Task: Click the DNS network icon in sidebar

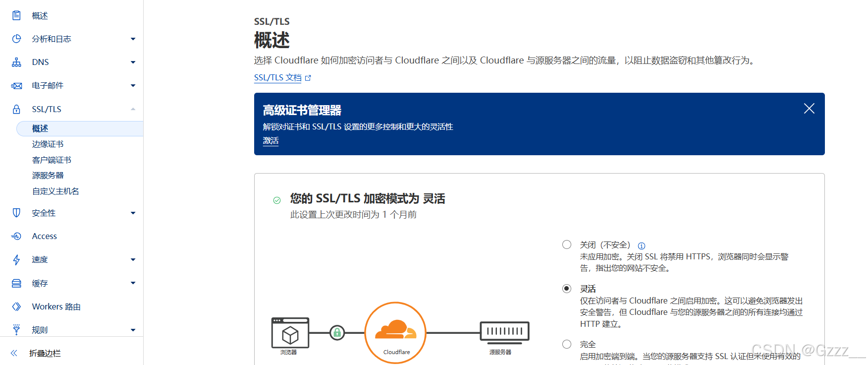Action: [x=16, y=62]
